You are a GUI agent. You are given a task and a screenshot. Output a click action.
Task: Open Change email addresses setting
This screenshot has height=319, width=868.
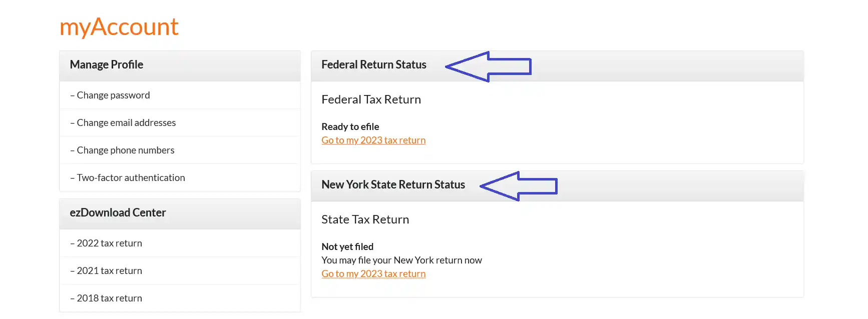tap(126, 122)
